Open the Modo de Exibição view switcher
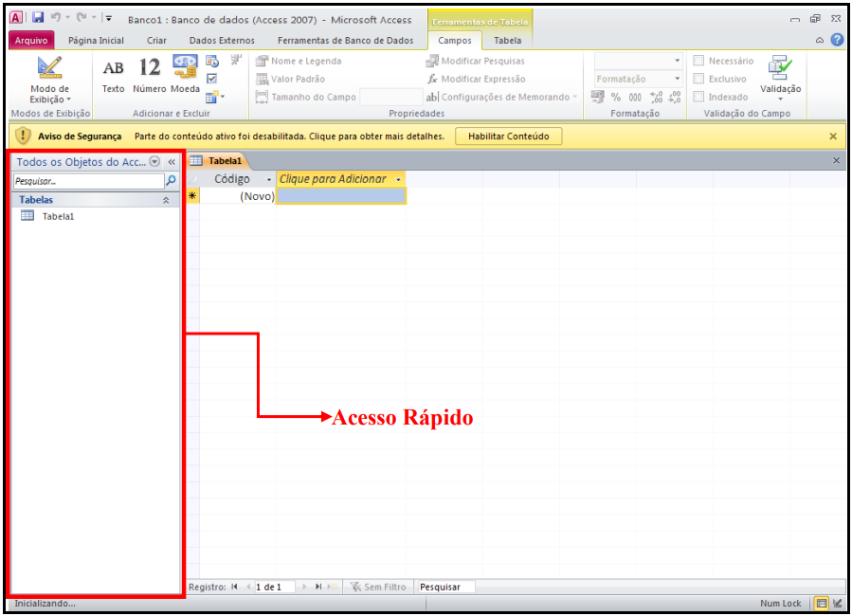This screenshot has height=616, width=852. pyautogui.click(x=49, y=80)
